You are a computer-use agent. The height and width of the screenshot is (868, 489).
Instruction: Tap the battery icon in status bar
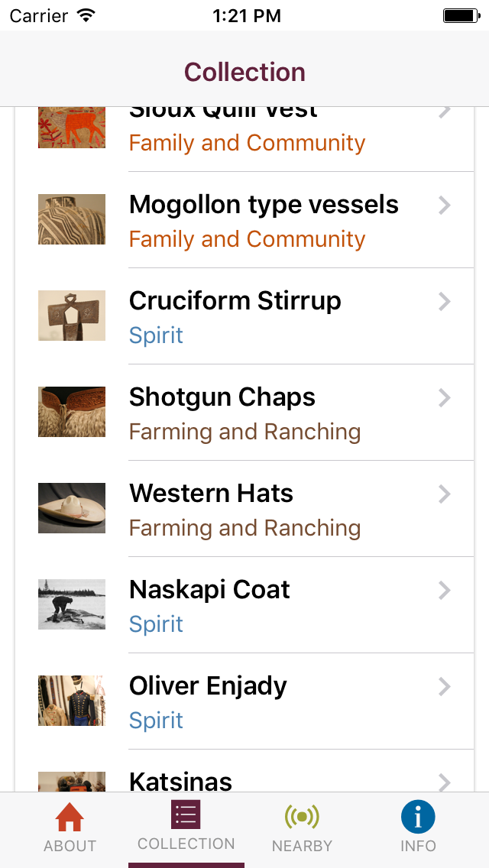coord(461,15)
